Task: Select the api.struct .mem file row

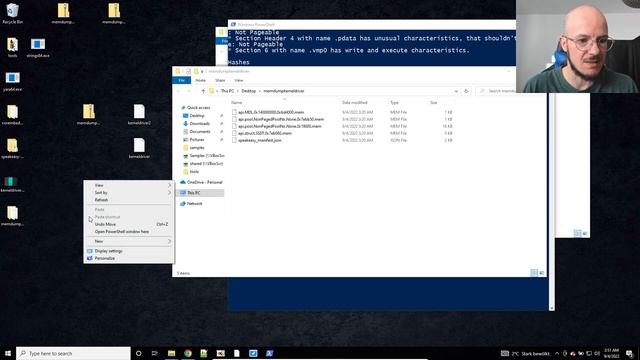Action: coord(342,133)
